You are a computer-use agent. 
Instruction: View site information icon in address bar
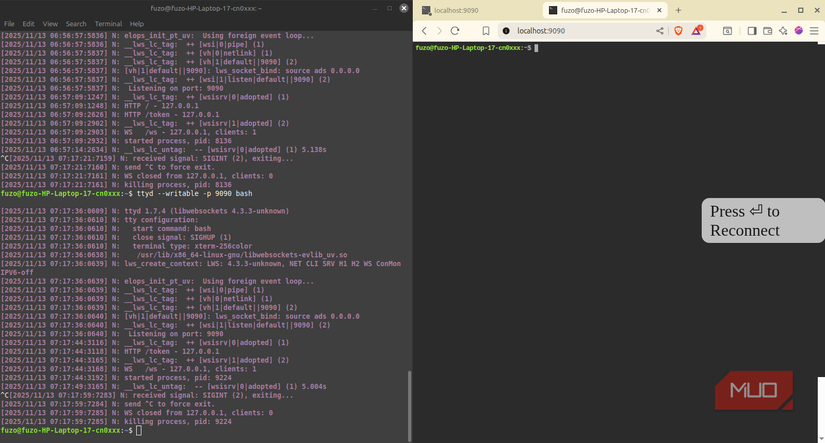click(x=506, y=31)
